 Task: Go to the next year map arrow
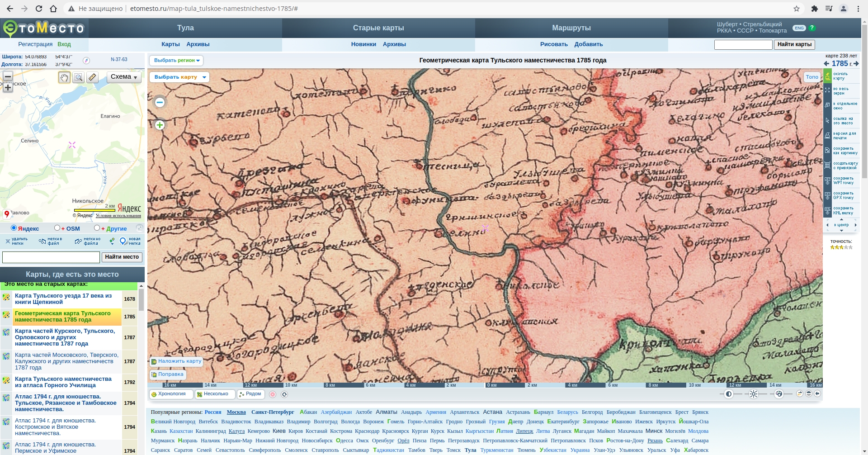(856, 64)
